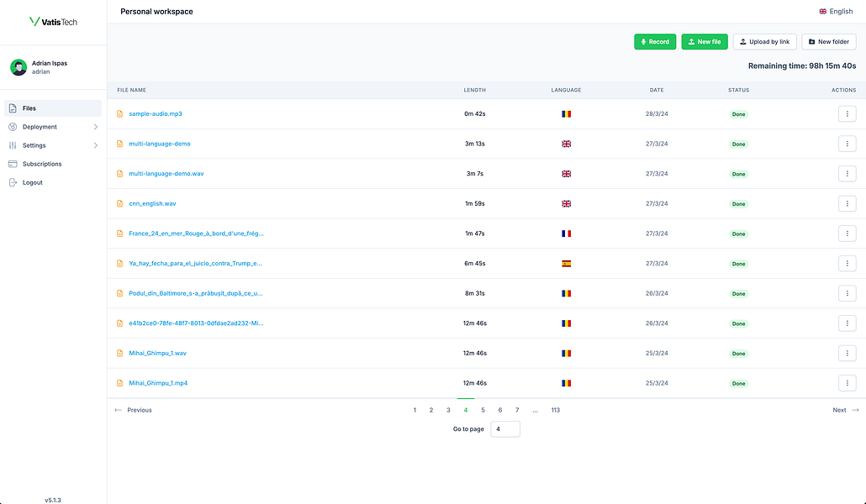Click file icon beside sample-audio.mp3
The height and width of the screenshot is (504, 866).
[x=120, y=113]
